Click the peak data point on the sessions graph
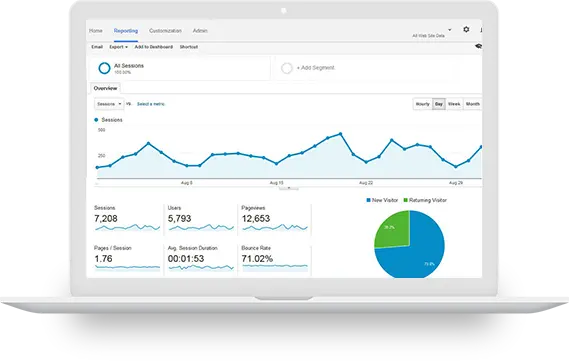The height and width of the screenshot is (361, 569). [340, 134]
